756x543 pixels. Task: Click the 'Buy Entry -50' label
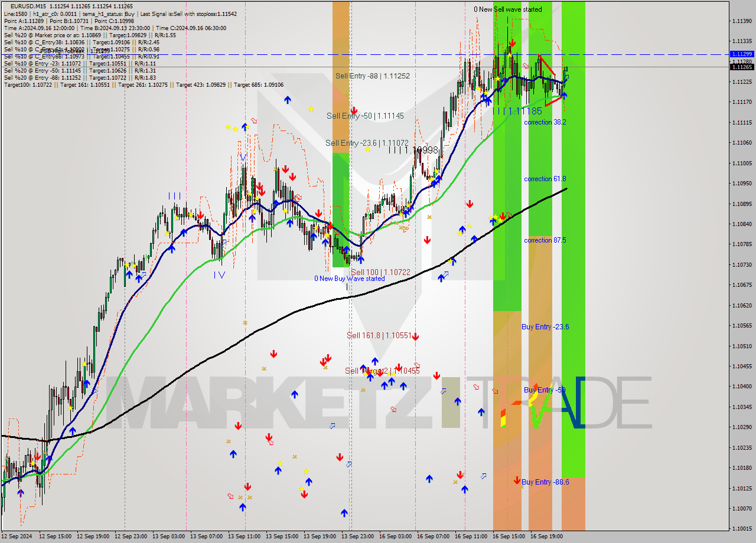click(x=545, y=390)
